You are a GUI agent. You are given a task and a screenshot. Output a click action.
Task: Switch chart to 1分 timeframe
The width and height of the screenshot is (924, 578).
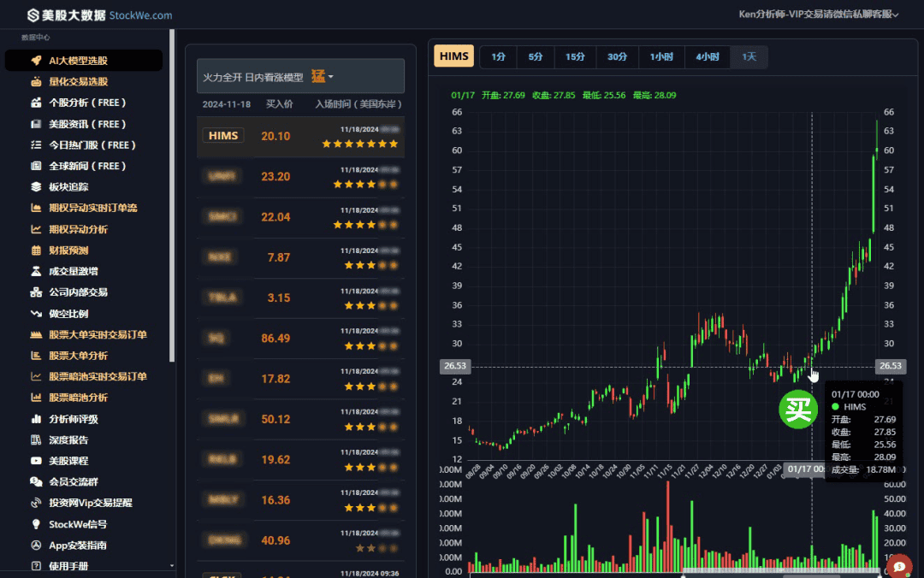(499, 57)
